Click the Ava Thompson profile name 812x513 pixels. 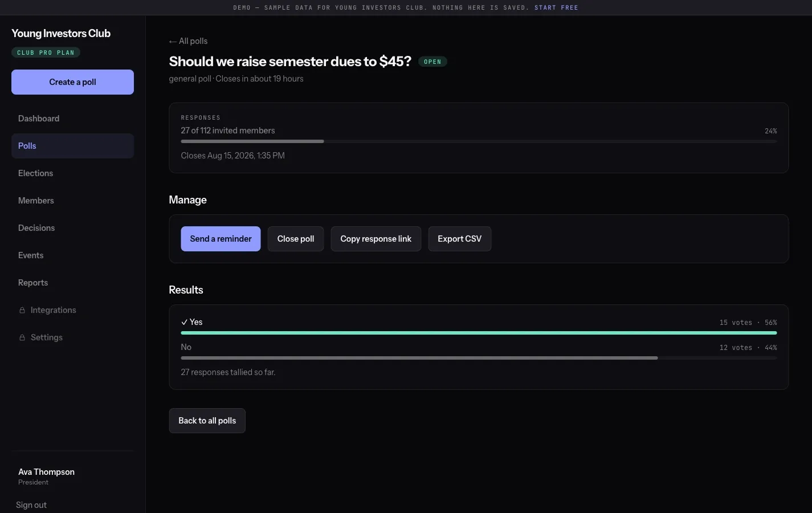pos(46,472)
